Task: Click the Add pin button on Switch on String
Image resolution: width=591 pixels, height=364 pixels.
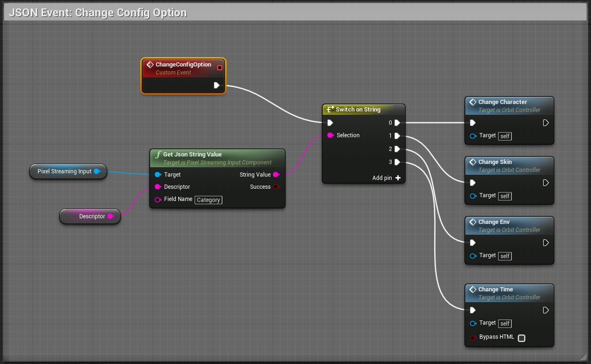Action: 397,178
